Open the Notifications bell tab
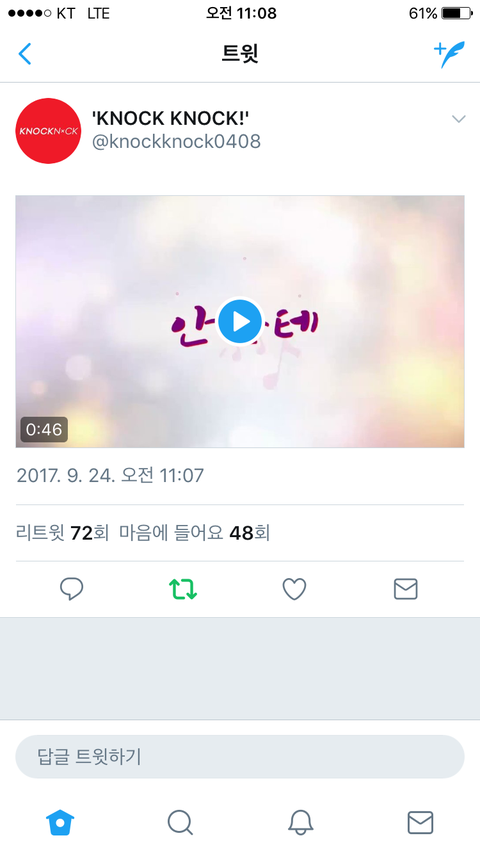 click(x=300, y=822)
